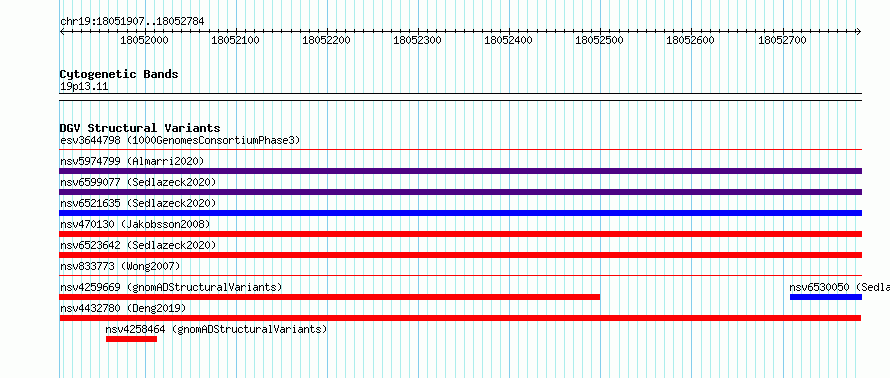The width and height of the screenshot is (890, 378).
Task: Select nsv4259669 gnomAD variant label
Action: [x=171, y=287]
